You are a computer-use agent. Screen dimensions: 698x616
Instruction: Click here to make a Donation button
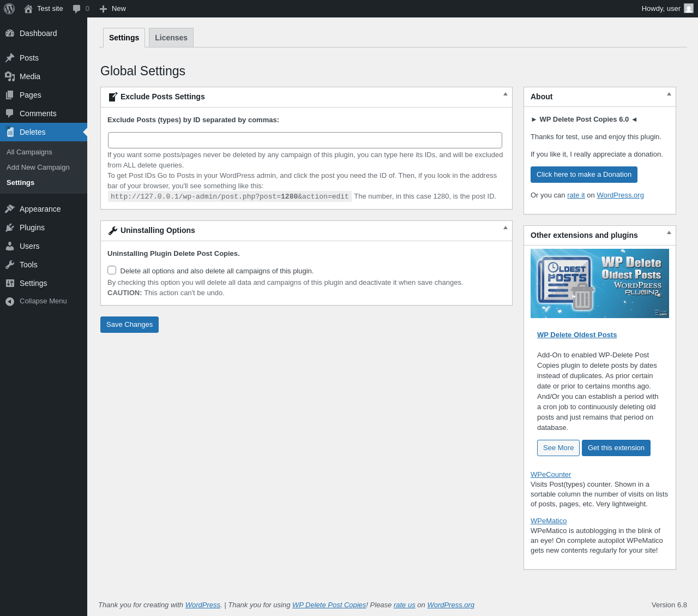[x=584, y=175]
